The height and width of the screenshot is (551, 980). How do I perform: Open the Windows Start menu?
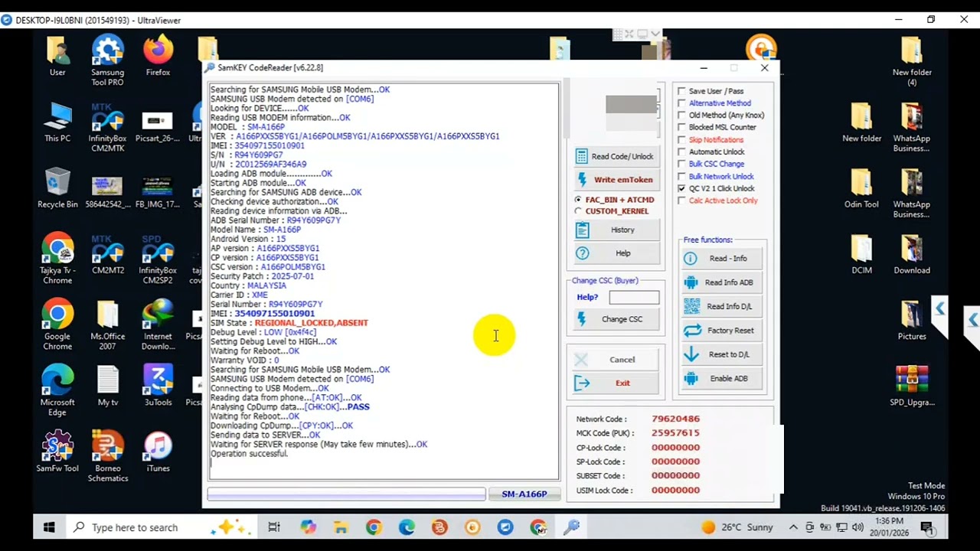49,527
